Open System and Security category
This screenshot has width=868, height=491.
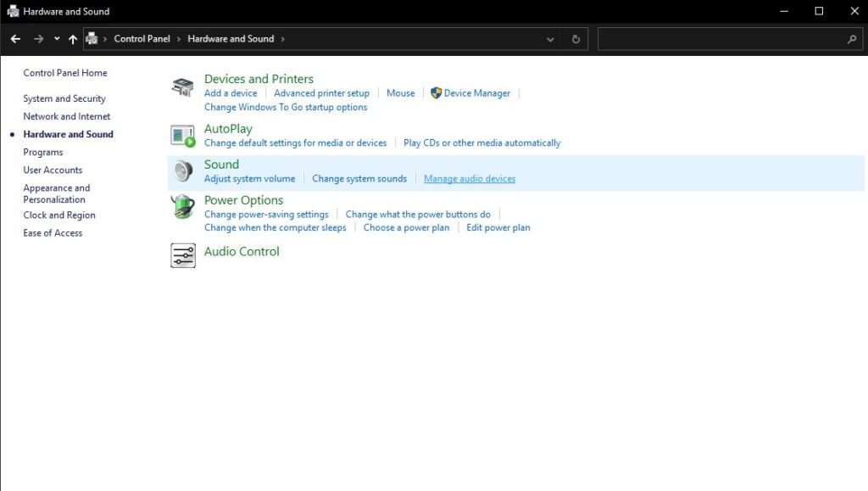coord(64,98)
